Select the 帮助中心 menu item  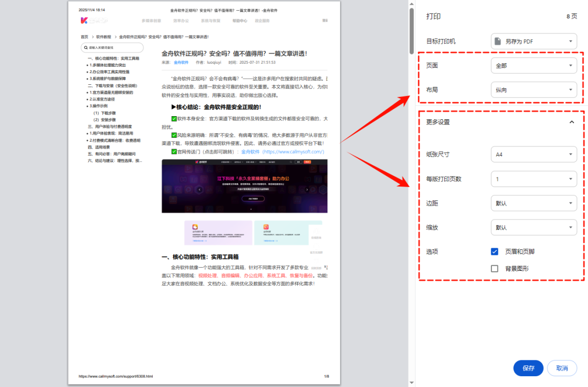[x=239, y=21]
